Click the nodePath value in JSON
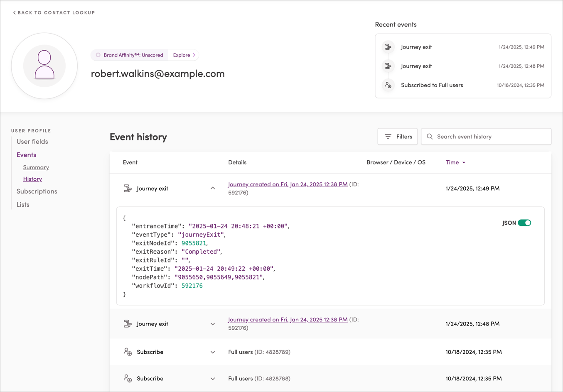563x392 pixels. (219, 277)
